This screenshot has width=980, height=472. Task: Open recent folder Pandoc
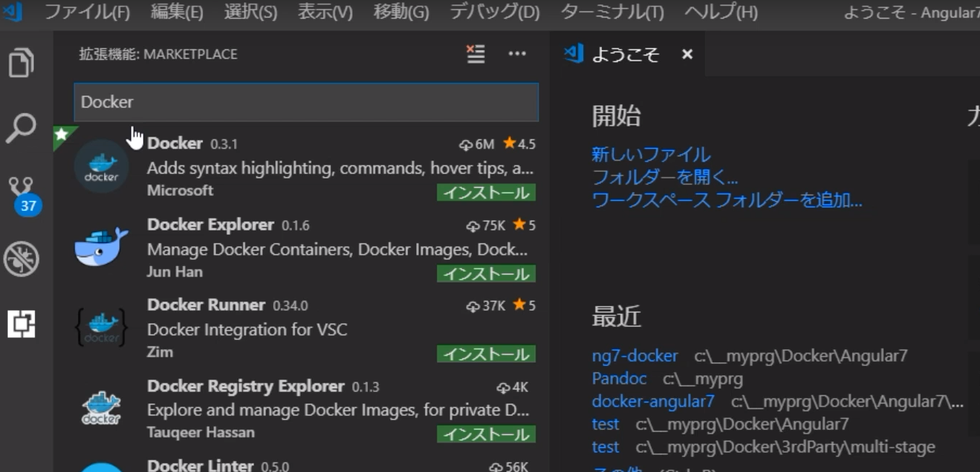tap(619, 379)
